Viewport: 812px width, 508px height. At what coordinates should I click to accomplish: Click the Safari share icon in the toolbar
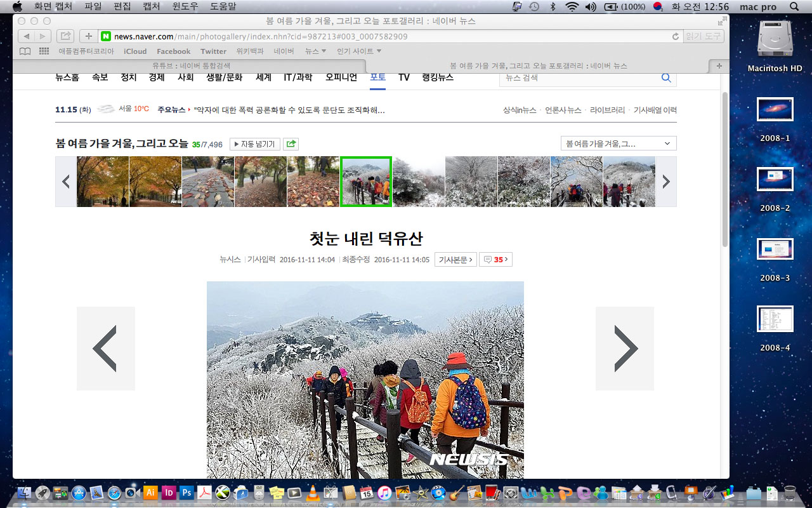click(65, 36)
